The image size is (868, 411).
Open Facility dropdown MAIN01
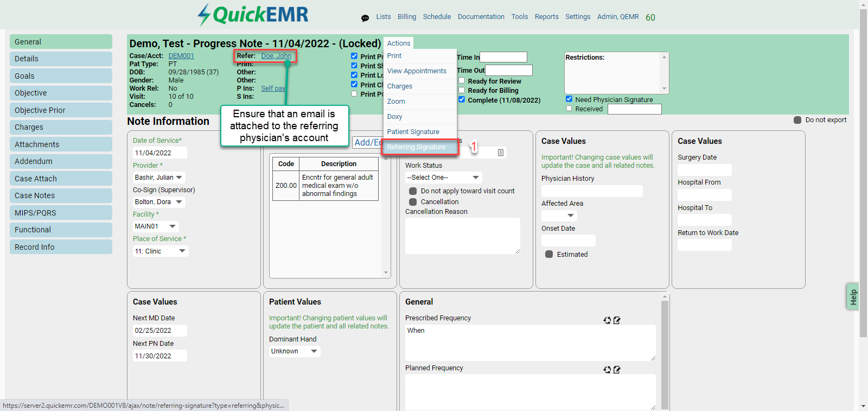coord(156,226)
